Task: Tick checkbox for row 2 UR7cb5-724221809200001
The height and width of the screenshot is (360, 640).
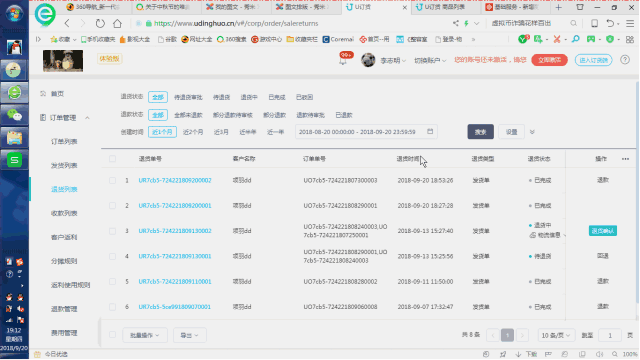Action: pos(112,206)
